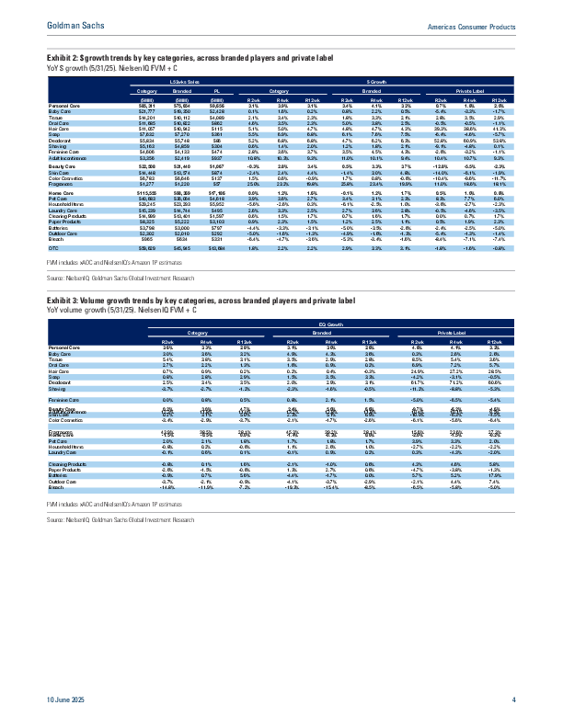The width and height of the screenshot is (563, 728).
Task: Click the Category group header in Exhibit 3
Action: pyautogui.click(x=198, y=333)
